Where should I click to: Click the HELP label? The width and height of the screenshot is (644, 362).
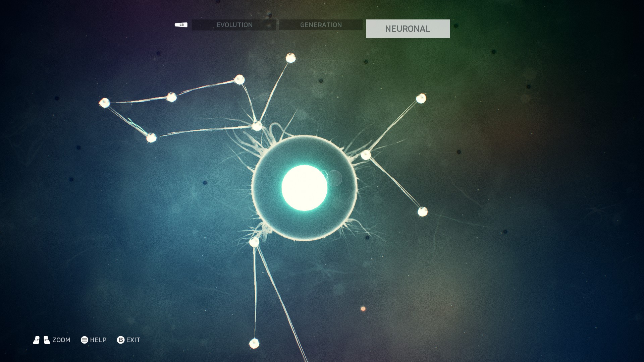point(98,340)
